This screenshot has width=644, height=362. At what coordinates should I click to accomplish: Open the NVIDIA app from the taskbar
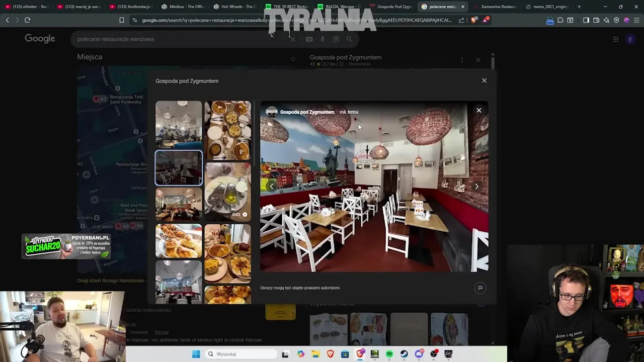[x=375, y=354]
